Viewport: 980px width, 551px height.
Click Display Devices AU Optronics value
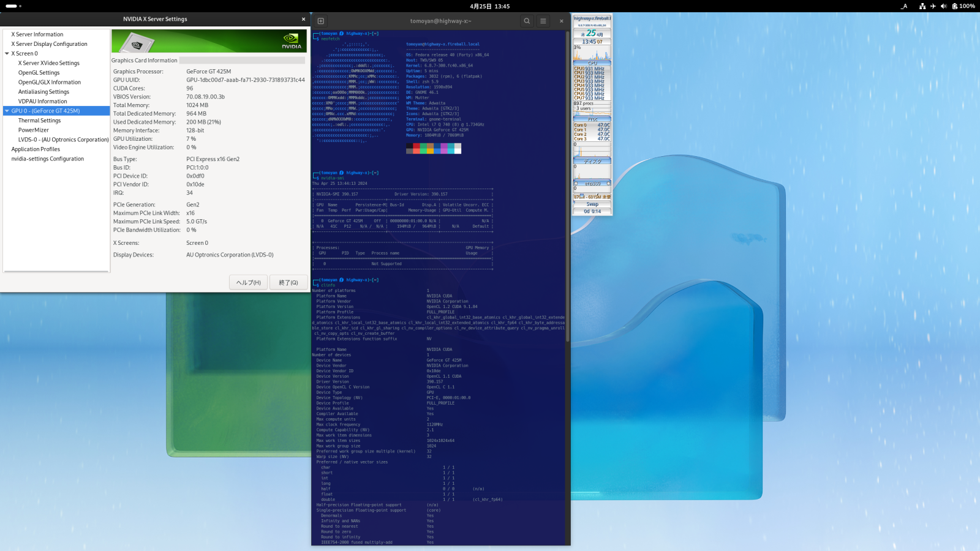point(230,255)
